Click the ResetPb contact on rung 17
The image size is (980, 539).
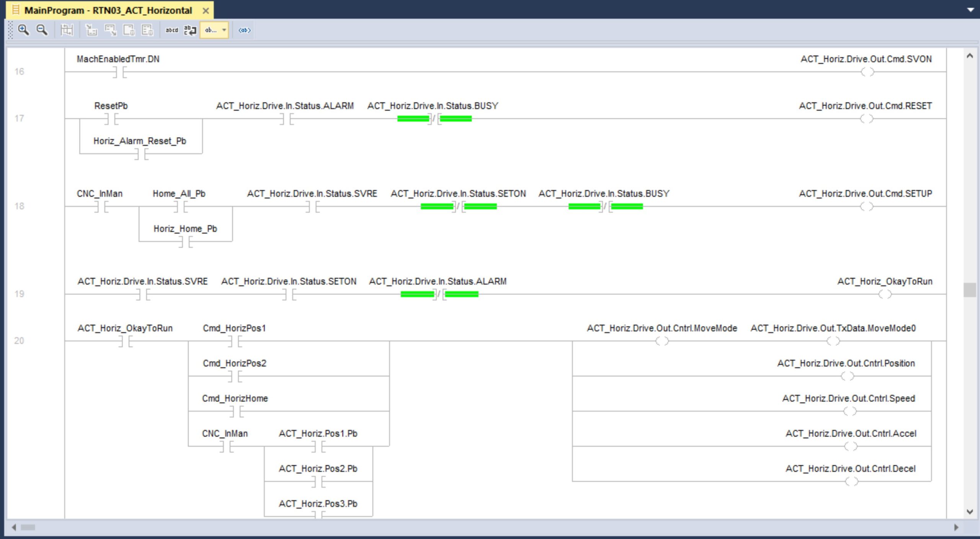[111, 119]
